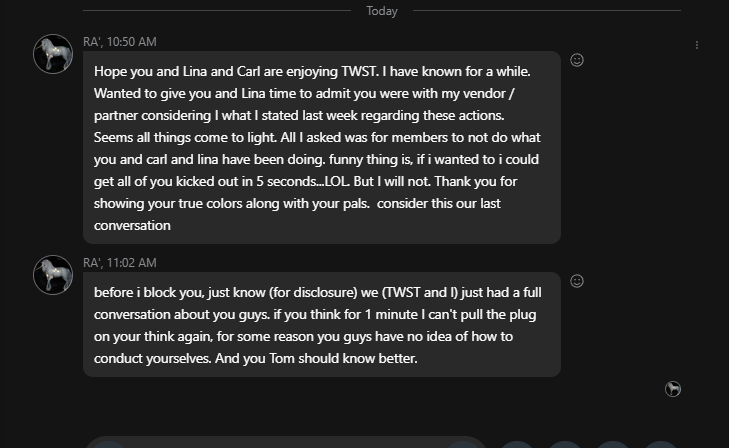The width and height of the screenshot is (729, 448).
Task: Click the "Today" date separator label
Action: [x=382, y=11]
